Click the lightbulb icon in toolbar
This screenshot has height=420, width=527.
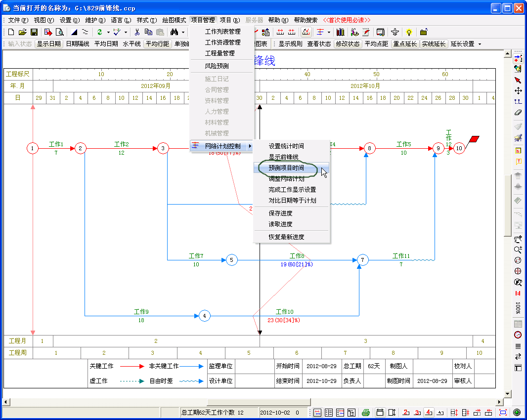coord(409,32)
